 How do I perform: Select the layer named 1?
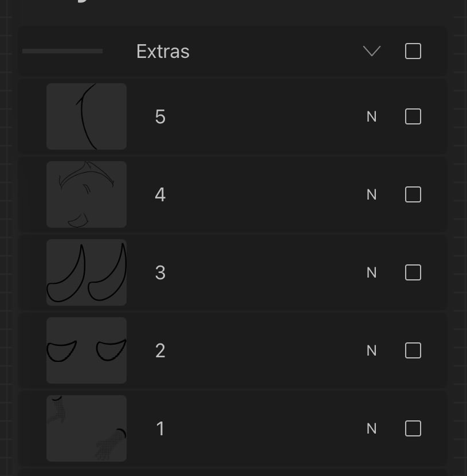coord(160,428)
